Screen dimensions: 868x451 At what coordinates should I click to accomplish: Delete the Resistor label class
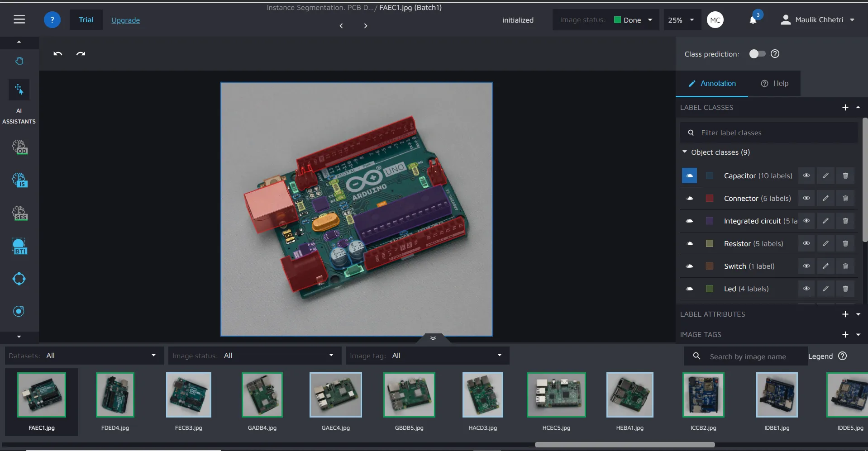(845, 243)
